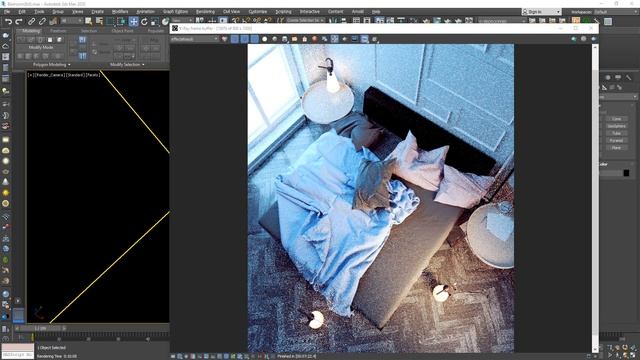Click the Cone primitive button

point(616,119)
